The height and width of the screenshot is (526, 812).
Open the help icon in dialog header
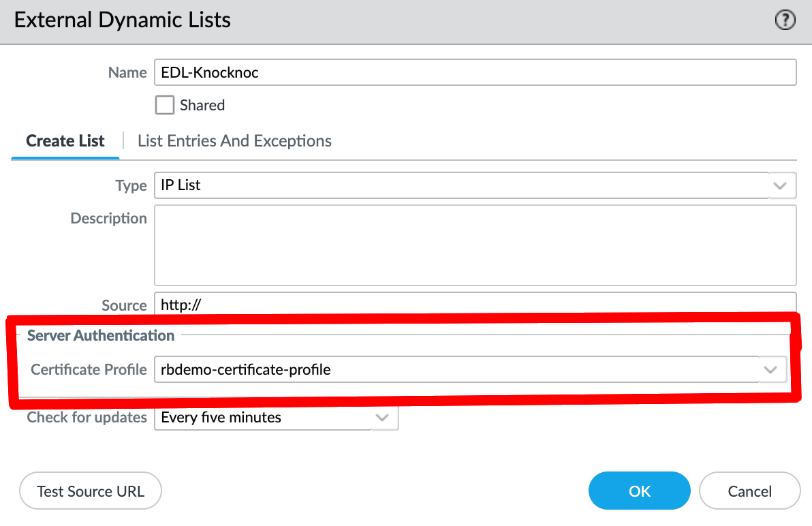[785, 21]
